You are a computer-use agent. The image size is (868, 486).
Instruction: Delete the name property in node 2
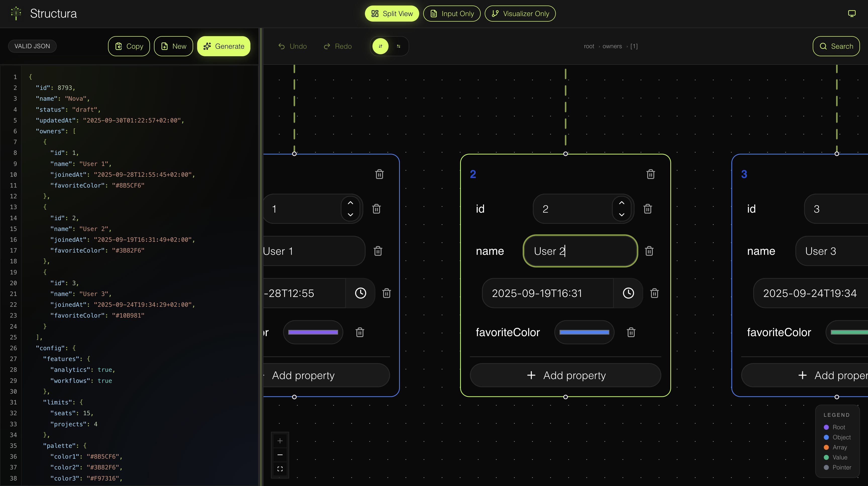click(649, 251)
